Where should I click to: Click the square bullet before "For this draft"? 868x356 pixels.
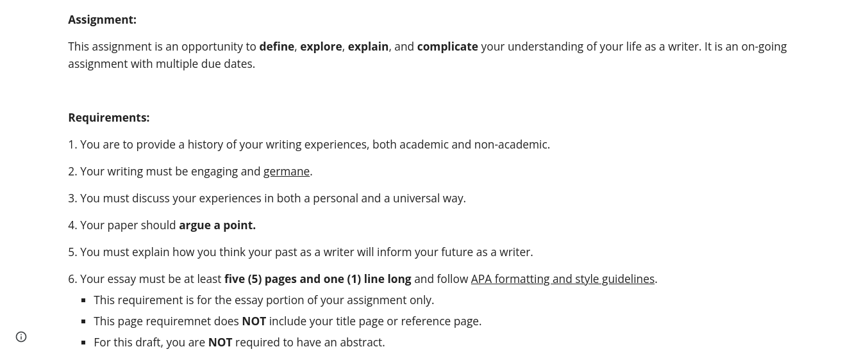click(x=83, y=343)
